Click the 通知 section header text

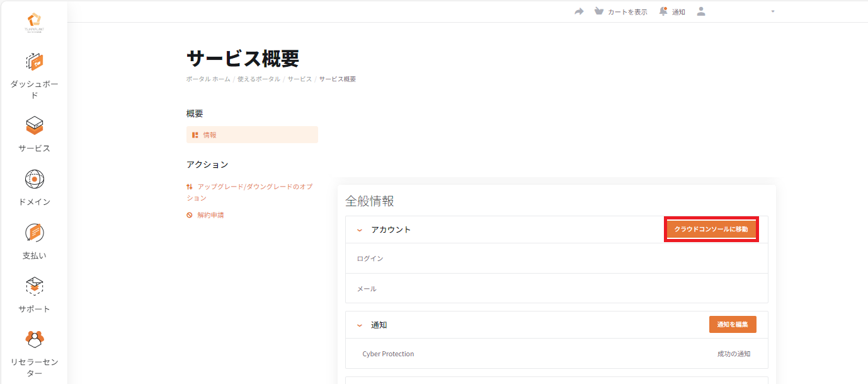coord(379,325)
